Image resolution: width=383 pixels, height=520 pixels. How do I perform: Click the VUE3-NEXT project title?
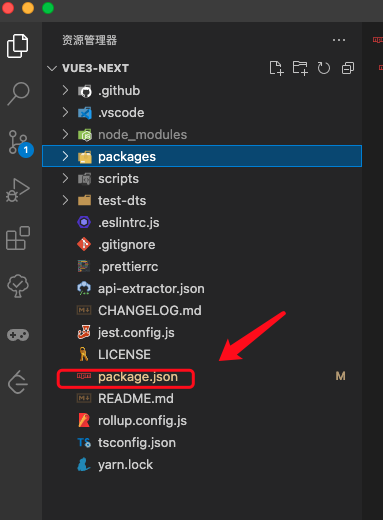pos(95,69)
